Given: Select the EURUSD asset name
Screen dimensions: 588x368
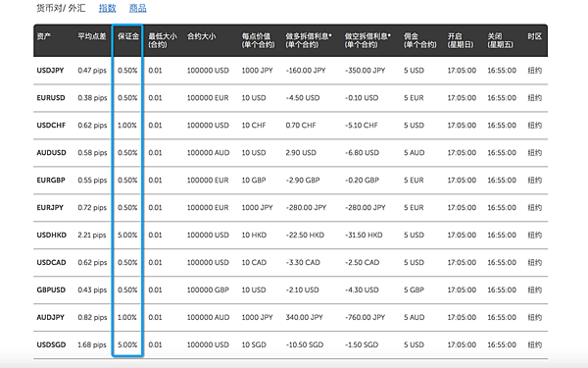Looking at the screenshot, I should pos(51,97).
